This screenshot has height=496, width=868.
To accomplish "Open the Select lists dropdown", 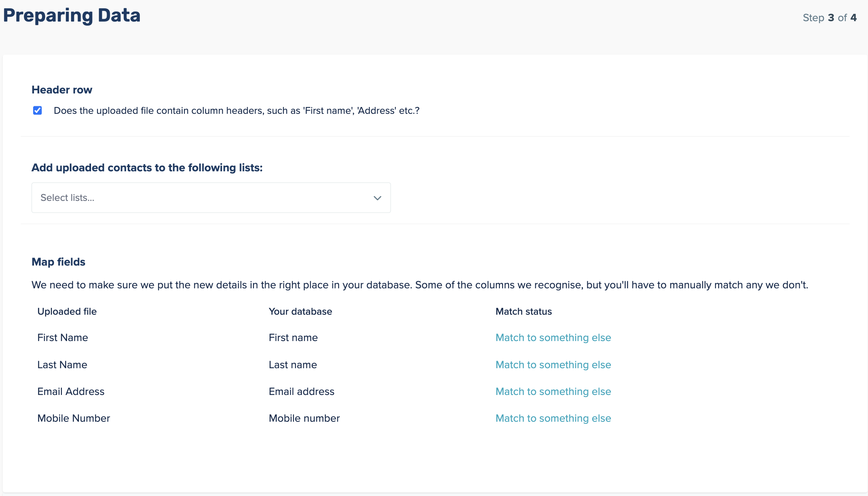I will 211,198.
